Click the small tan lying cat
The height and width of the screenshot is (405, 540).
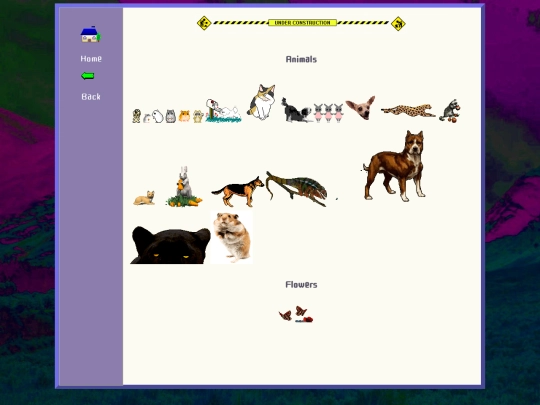[x=144, y=198]
